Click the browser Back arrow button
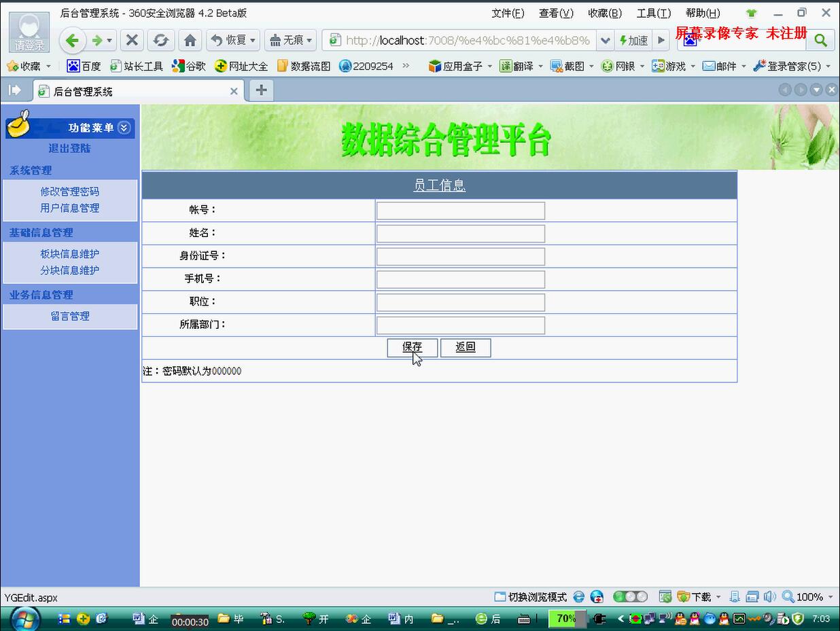The image size is (840, 631). point(73,41)
